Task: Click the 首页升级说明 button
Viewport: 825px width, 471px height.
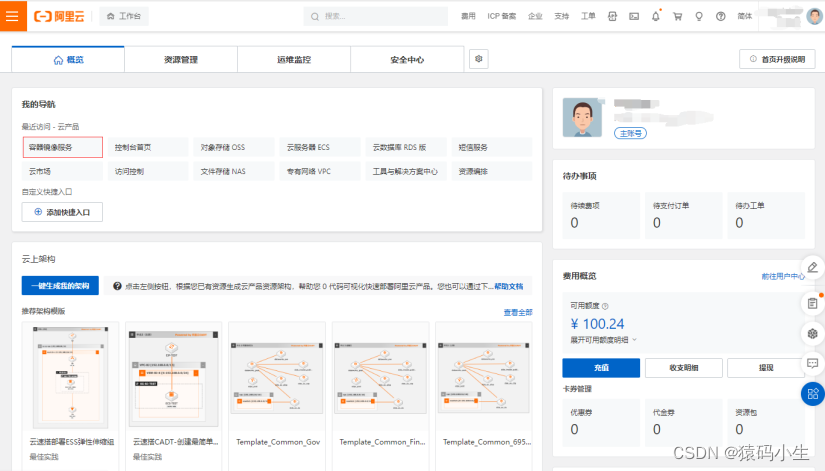Action: click(x=777, y=59)
